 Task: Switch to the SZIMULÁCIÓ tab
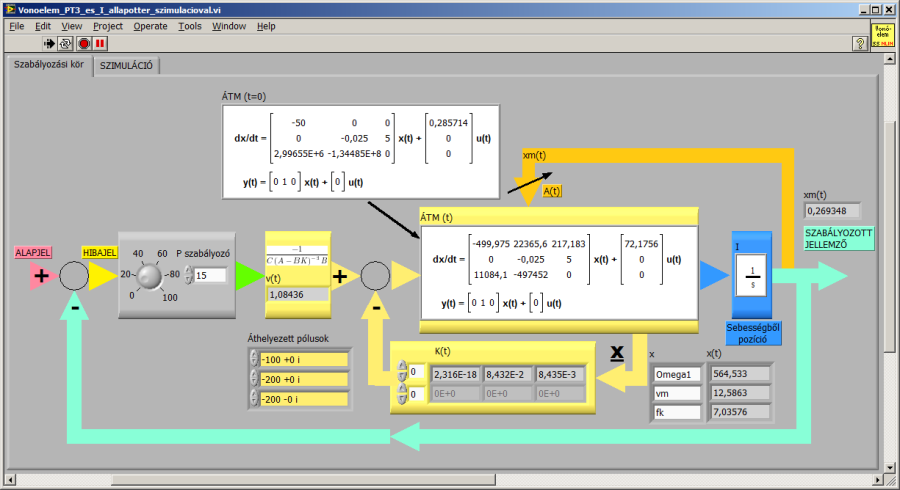click(x=126, y=66)
